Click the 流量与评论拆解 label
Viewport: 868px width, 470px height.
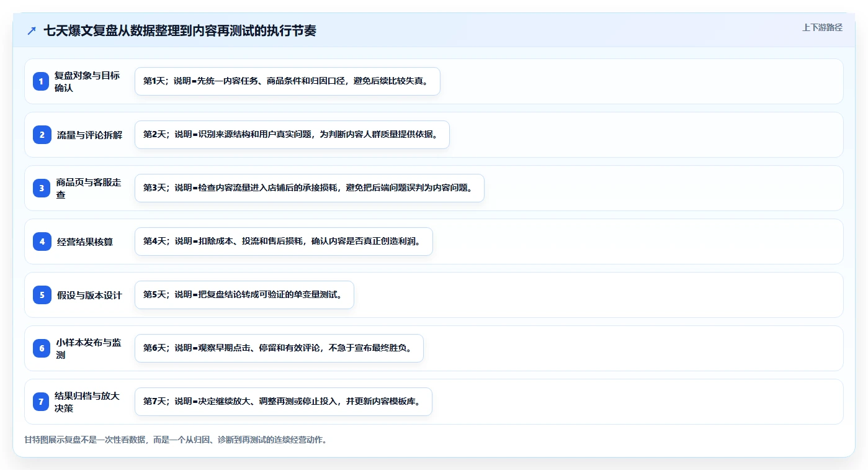click(89, 135)
